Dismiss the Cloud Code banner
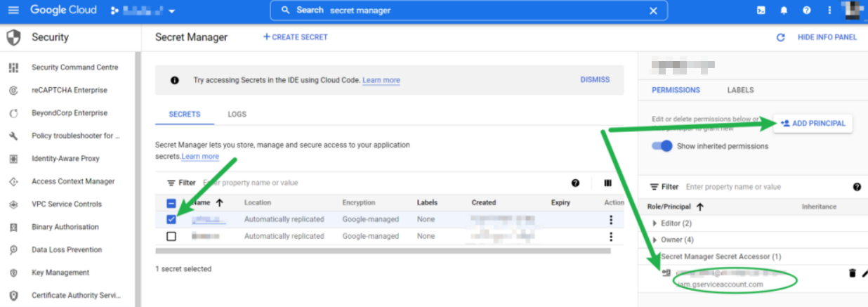This screenshot has height=307, width=868. [595, 80]
